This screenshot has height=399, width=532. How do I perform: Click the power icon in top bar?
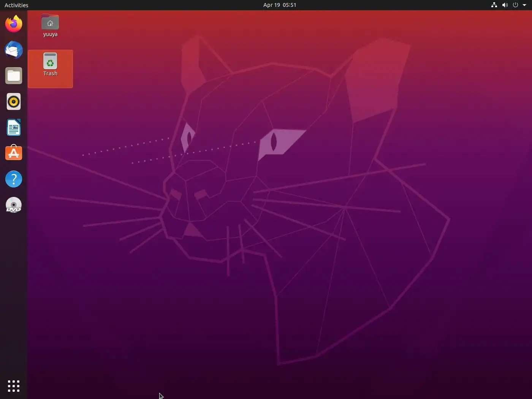click(x=515, y=5)
